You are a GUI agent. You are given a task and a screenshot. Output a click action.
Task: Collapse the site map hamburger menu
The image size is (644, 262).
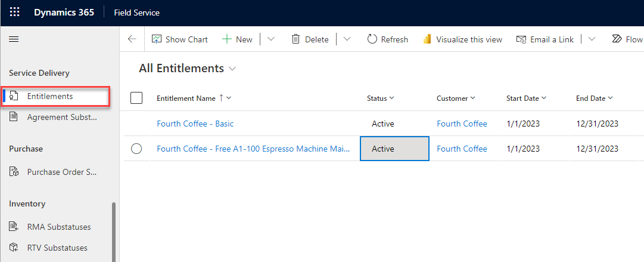(x=14, y=39)
